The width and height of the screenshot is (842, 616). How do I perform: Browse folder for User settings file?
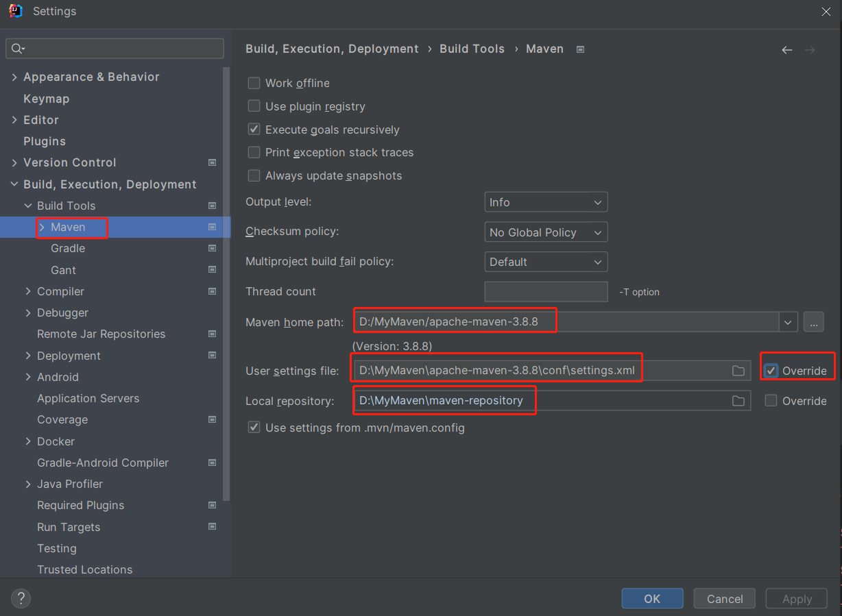point(738,371)
